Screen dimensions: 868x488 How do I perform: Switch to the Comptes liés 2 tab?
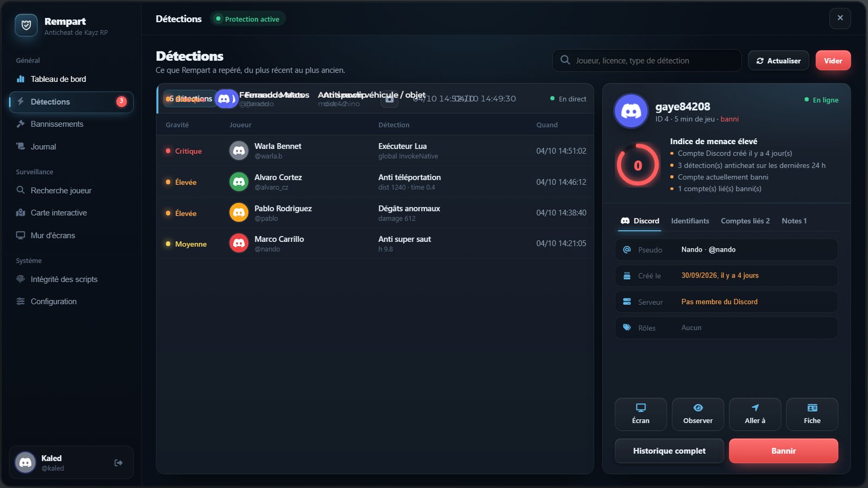point(745,221)
